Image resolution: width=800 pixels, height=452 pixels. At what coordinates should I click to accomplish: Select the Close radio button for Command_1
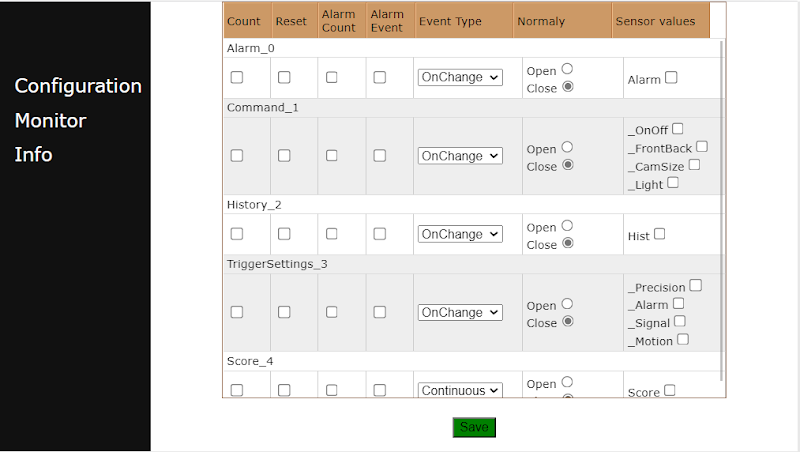567,165
